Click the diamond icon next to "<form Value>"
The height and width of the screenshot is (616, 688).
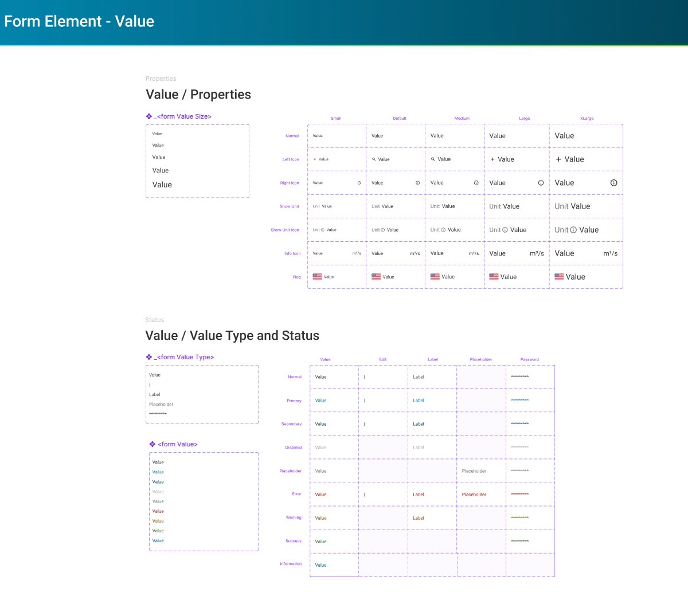151,444
